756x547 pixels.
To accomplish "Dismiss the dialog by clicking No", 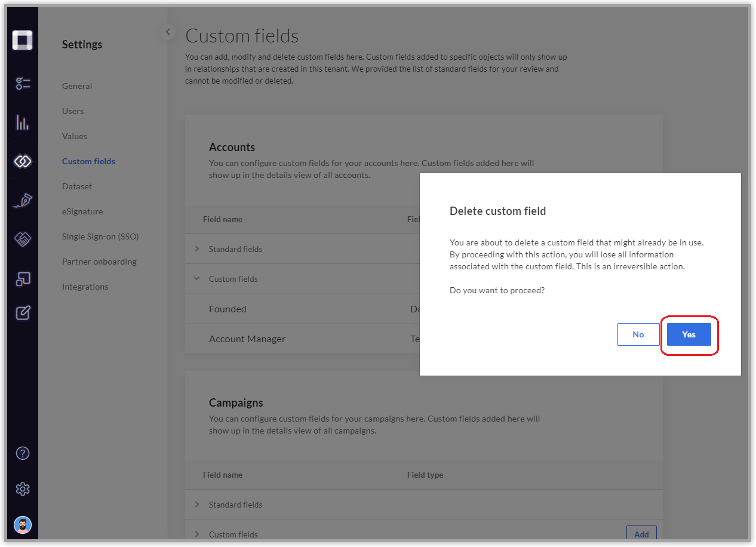I will pos(638,334).
